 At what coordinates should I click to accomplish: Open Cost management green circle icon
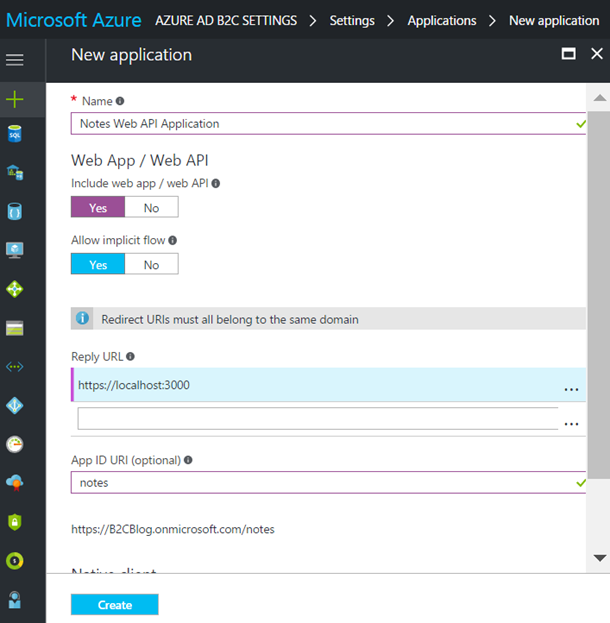15,561
